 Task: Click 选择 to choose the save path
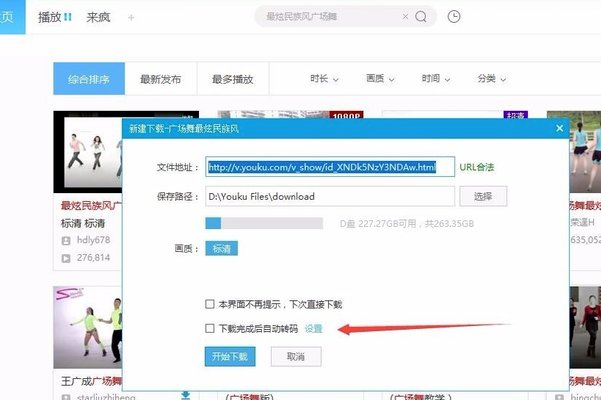(483, 197)
